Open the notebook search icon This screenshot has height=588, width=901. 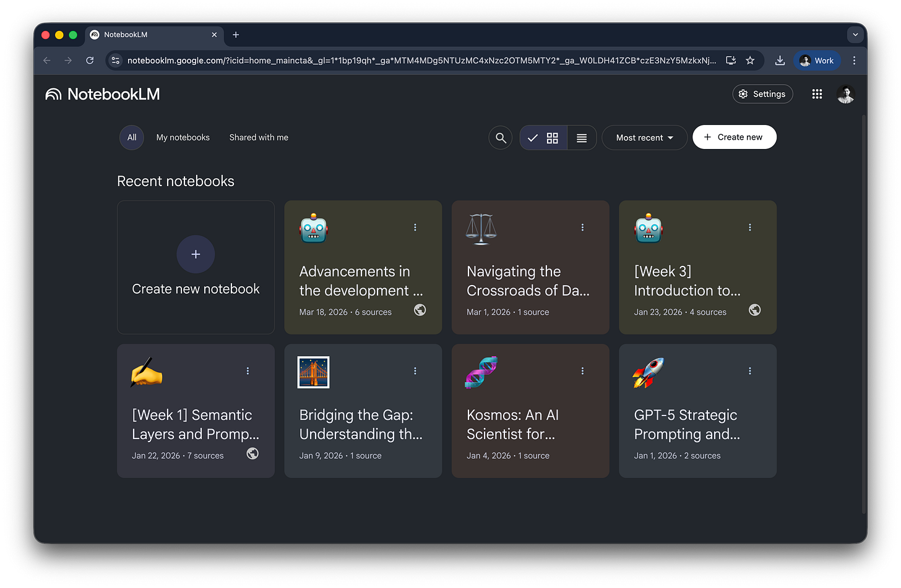[501, 138]
